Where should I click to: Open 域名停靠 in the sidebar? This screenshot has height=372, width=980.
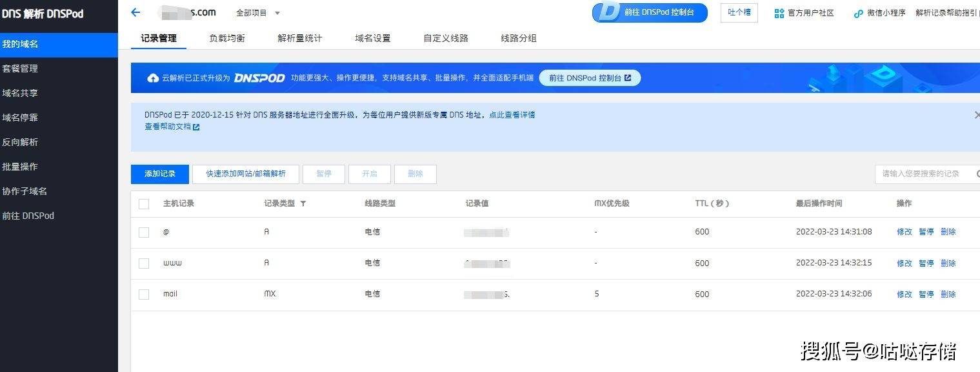coord(59,118)
